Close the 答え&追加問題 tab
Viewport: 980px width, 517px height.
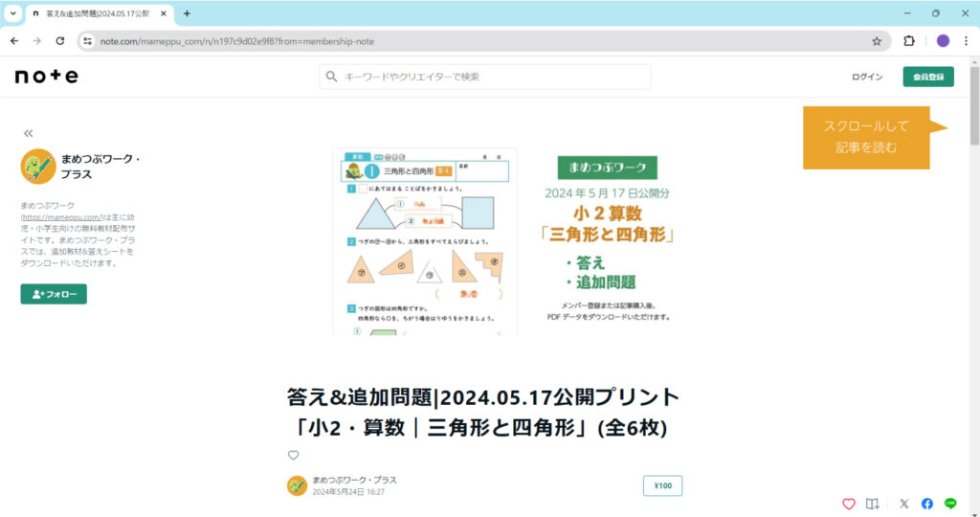tap(163, 13)
